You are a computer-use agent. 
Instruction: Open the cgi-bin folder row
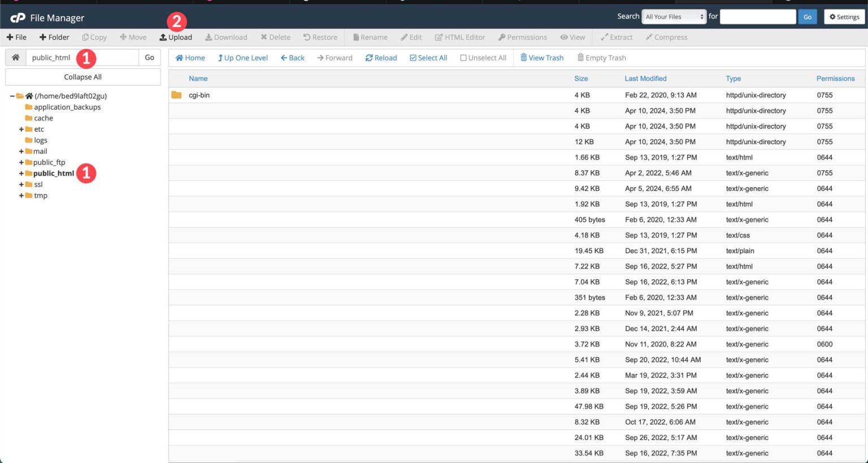pos(199,95)
